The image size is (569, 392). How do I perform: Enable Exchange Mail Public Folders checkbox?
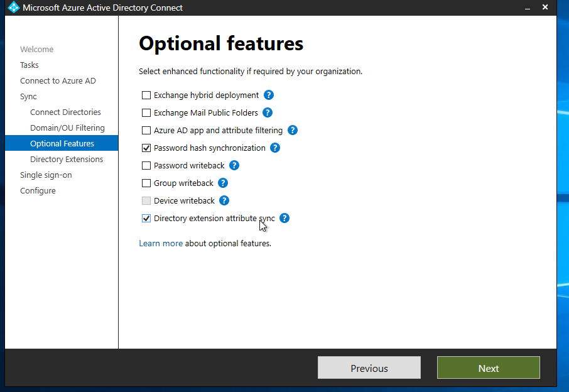coord(146,113)
